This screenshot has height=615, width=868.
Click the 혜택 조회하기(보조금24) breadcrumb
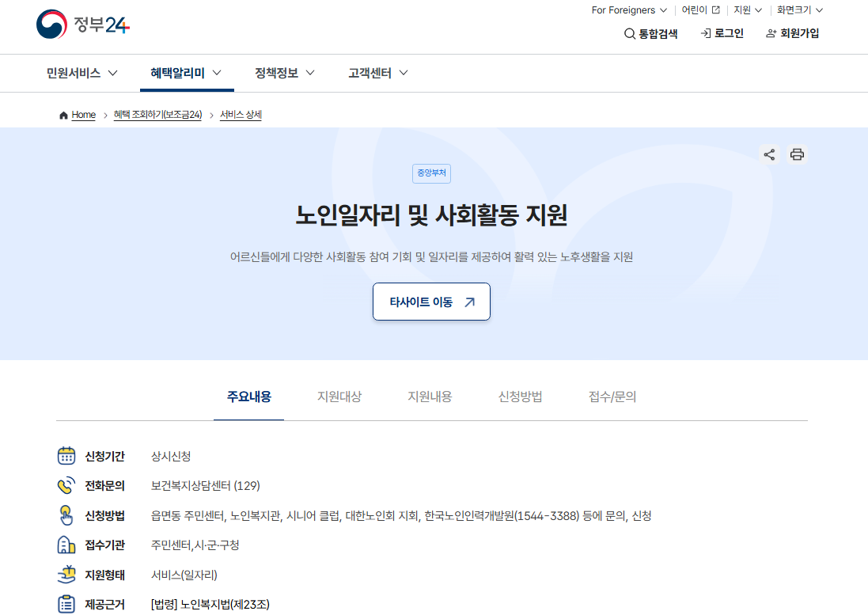(x=157, y=115)
